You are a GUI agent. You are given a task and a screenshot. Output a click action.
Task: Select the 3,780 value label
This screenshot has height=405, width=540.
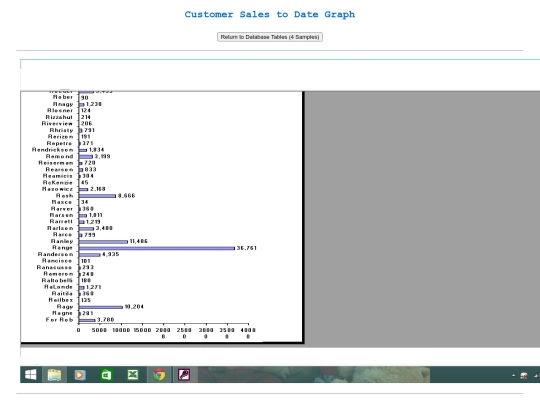[105, 320]
